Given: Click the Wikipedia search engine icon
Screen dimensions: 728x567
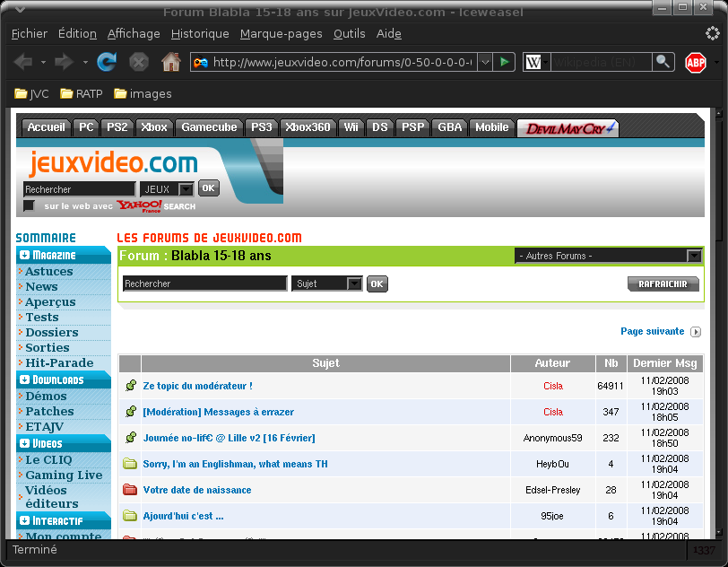Looking at the screenshot, I should click(533, 62).
